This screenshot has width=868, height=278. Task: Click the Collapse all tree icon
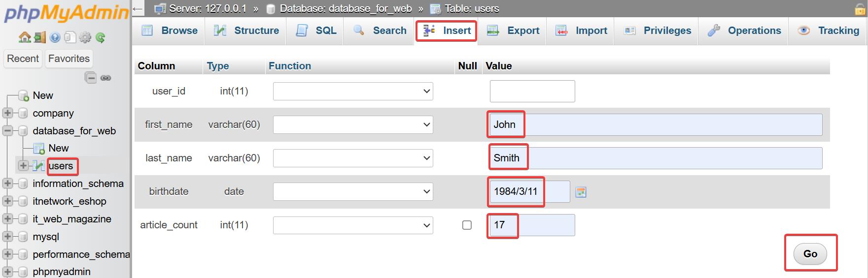[91, 78]
